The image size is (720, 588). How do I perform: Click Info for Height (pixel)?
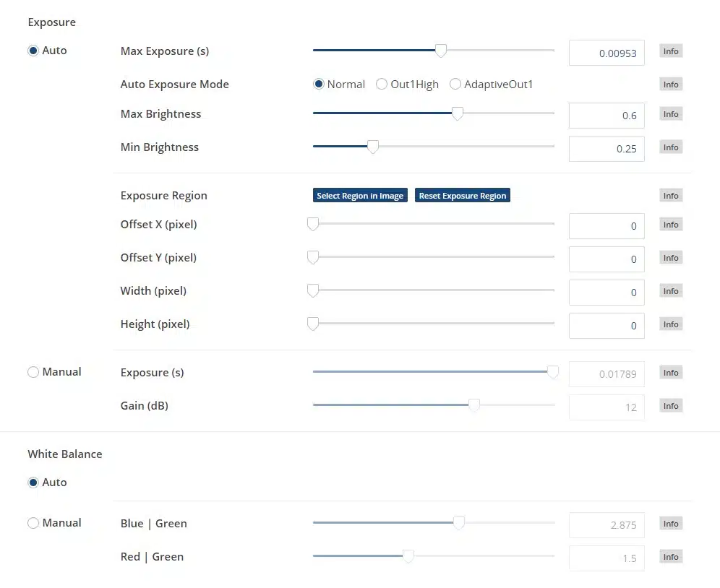click(671, 324)
